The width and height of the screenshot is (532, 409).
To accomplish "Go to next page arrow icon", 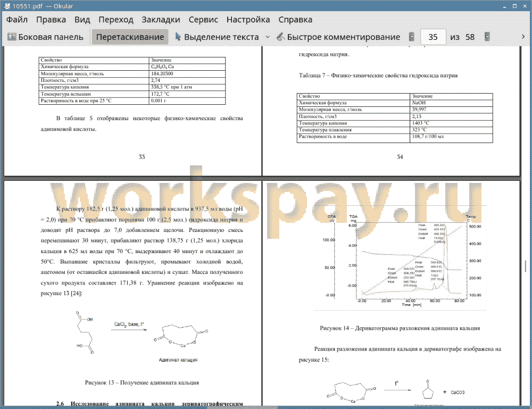I will [487, 37].
